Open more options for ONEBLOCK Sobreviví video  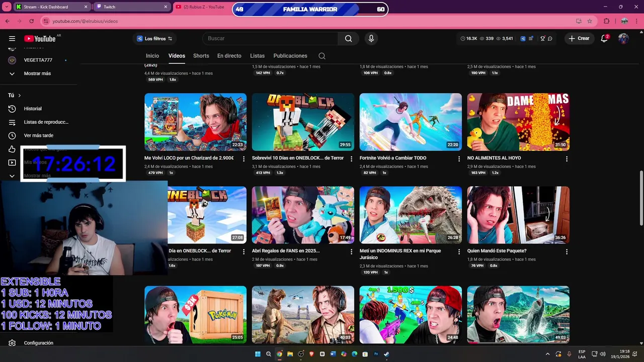click(351, 159)
